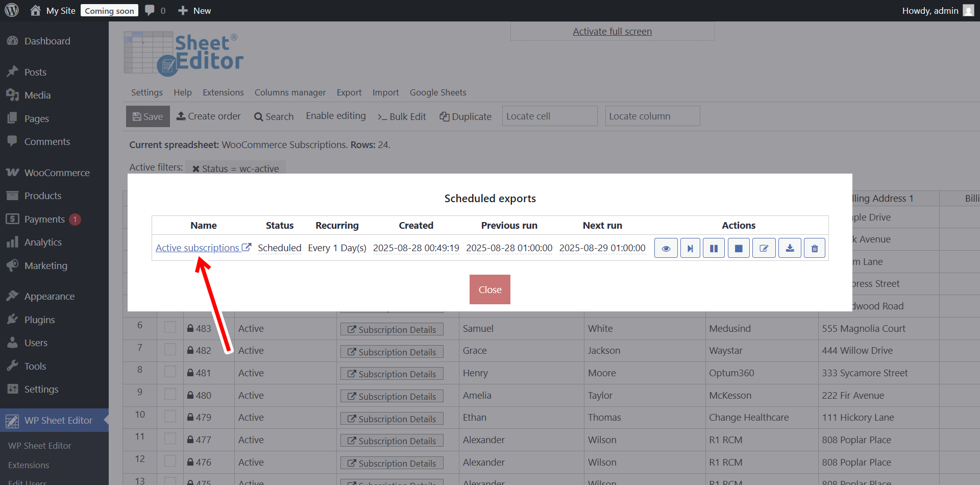Viewport: 980px width, 485px height.
Task: Open WooCommerce sidebar menu
Action: pyautogui.click(x=57, y=173)
